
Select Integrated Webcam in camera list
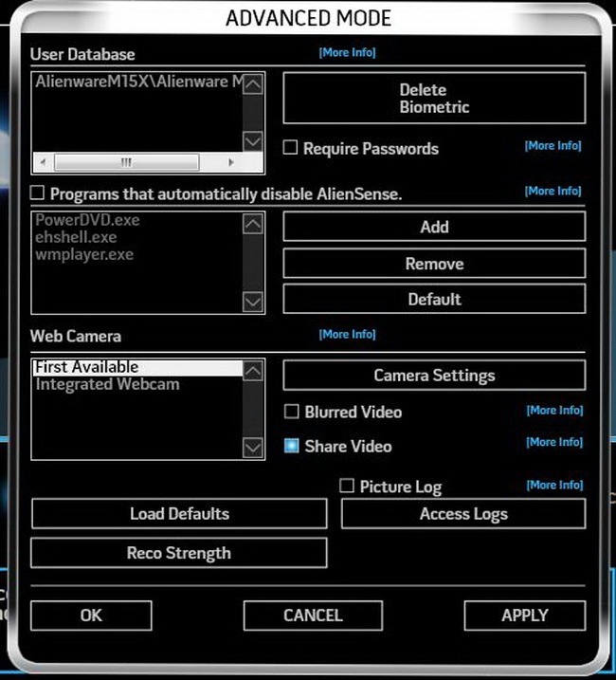[x=107, y=385]
